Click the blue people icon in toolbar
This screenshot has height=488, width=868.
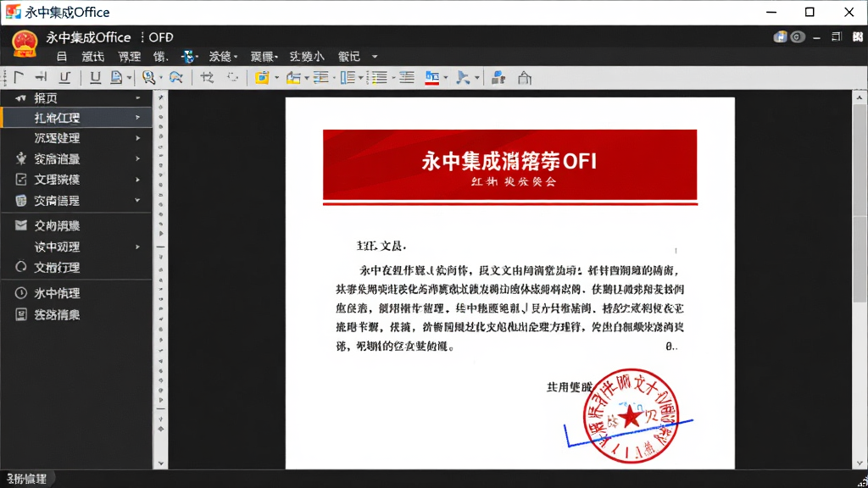(x=498, y=77)
